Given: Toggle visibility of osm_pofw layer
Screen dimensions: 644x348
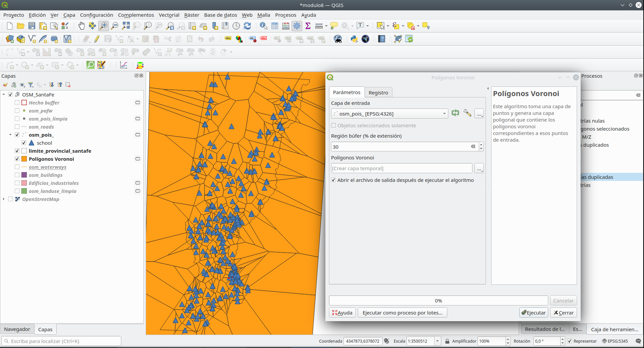Looking at the screenshot, I should click(x=17, y=111).
